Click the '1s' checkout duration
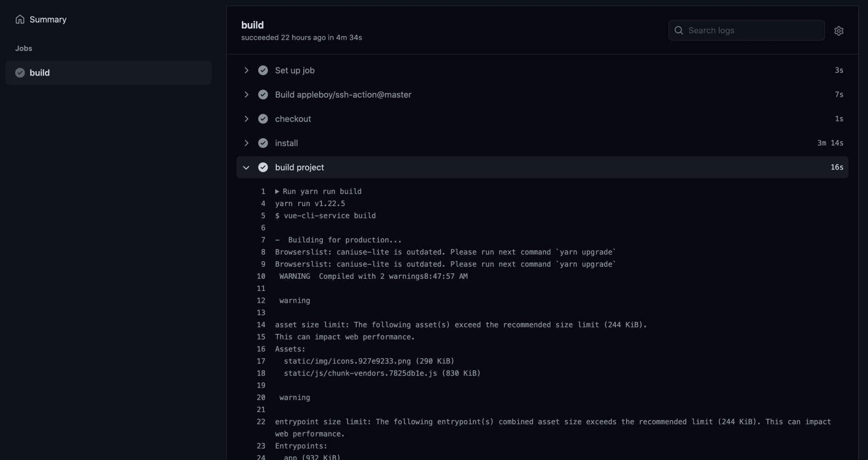The image size is (868, 460). pos(839,119)
